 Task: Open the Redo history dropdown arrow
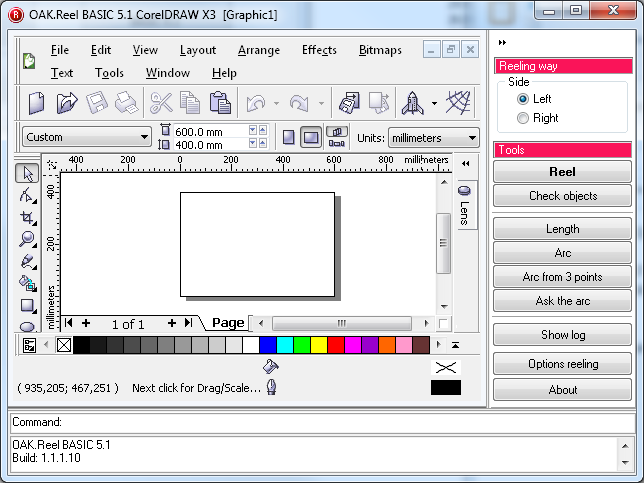click(321, 104)
